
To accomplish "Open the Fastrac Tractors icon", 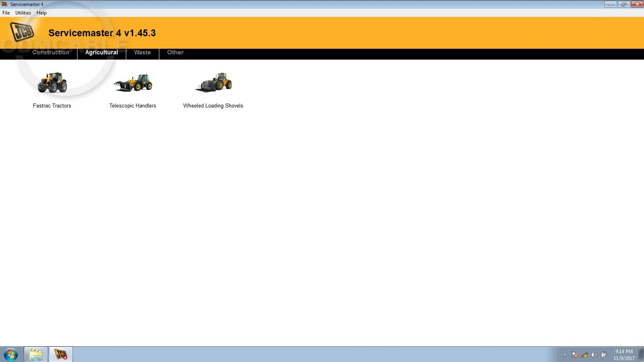I will 52,82.
